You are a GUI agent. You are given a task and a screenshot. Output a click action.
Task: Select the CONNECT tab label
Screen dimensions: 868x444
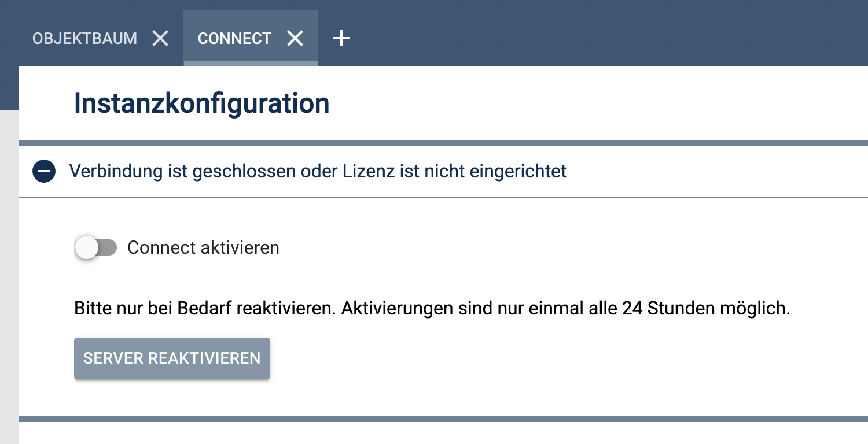(234, 38)
